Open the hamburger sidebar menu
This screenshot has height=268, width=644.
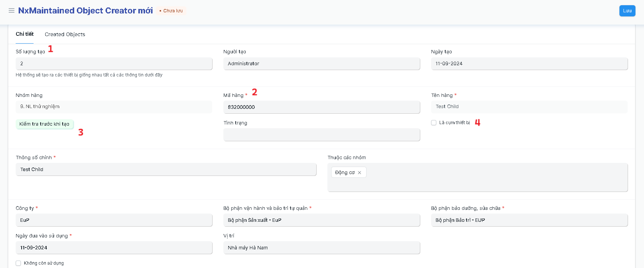click(x=12, y=10)
